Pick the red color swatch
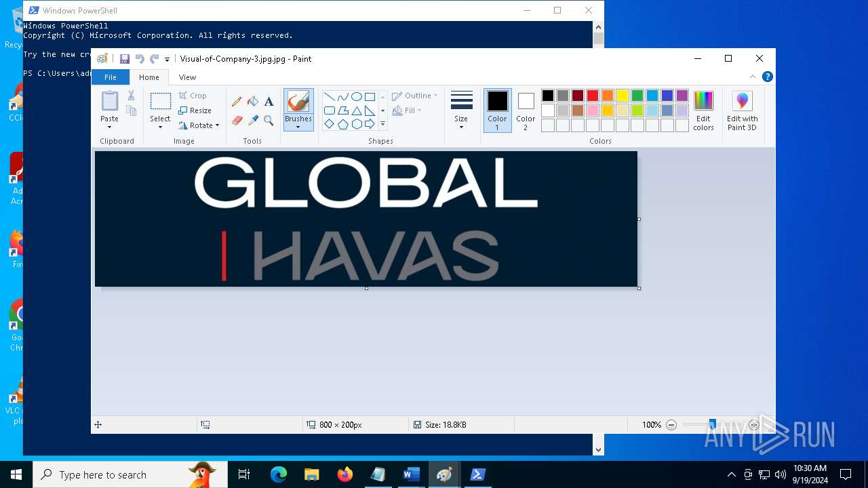Image resolution: width=868 pixels, height=488 pixels. coord(593,96)
